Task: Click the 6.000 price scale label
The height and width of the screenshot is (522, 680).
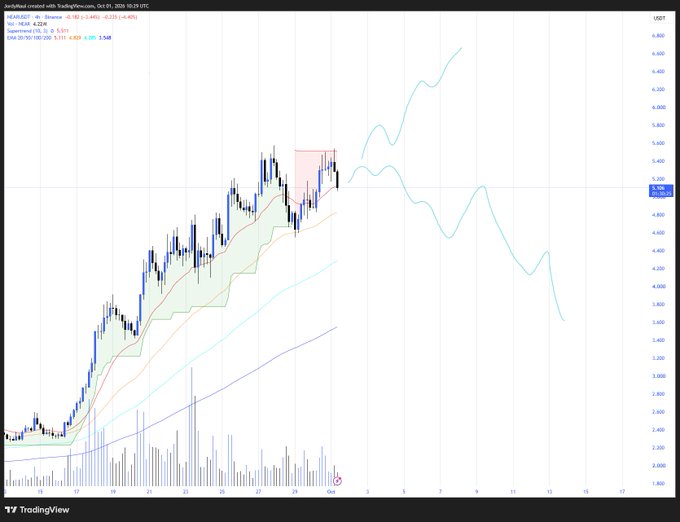Action: [658, 107]
